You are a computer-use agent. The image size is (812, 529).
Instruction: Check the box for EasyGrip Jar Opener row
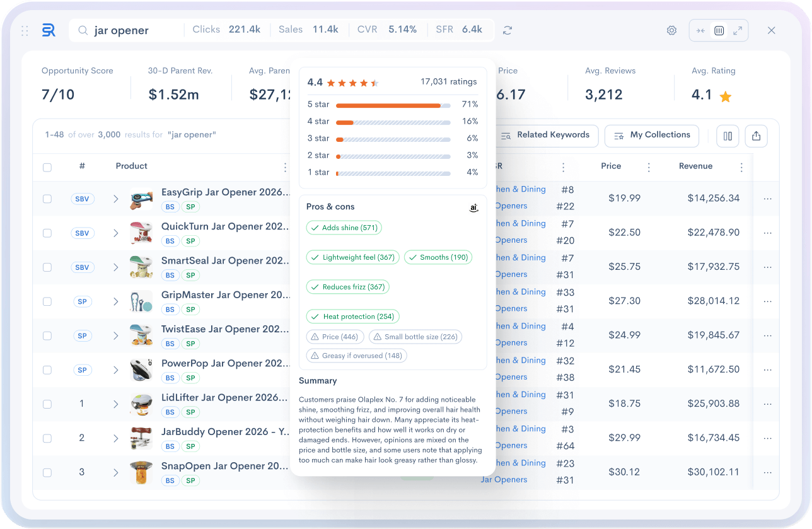tap(47, 199)
